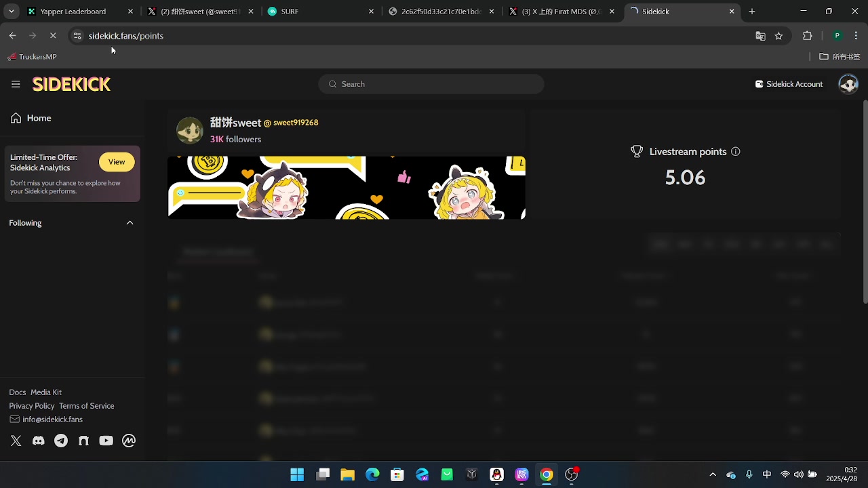Click the SIDEKICK logo
This screenshot has width=868, height=488.
coord(71,84)
